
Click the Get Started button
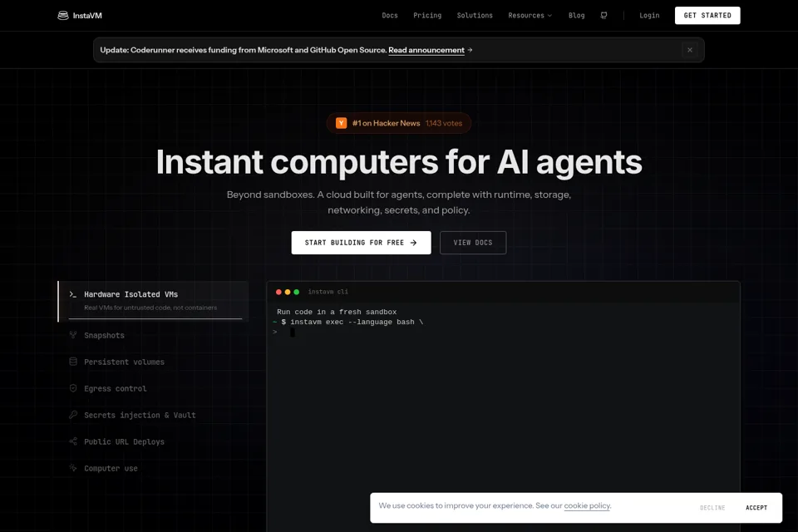(707, 16)
